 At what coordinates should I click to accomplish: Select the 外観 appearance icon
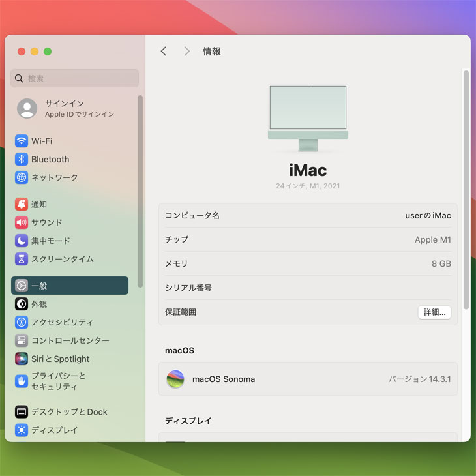pyautogui.click(x=22, y=304)
